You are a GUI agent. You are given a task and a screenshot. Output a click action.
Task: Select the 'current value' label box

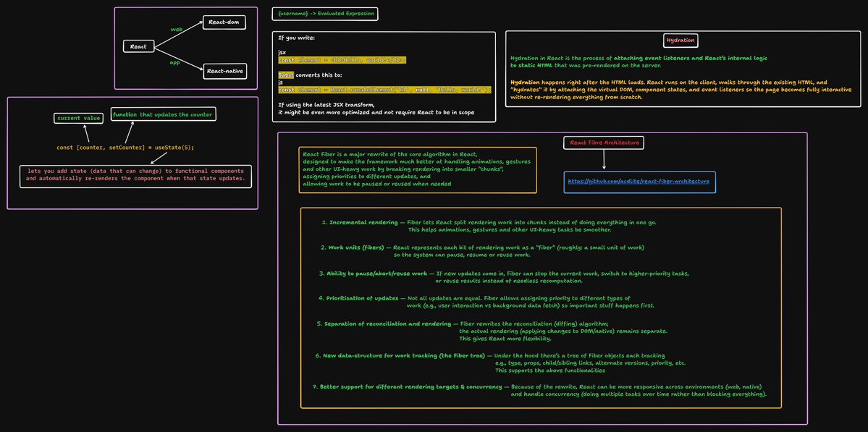pyautogui.click(x=78, y=119)
